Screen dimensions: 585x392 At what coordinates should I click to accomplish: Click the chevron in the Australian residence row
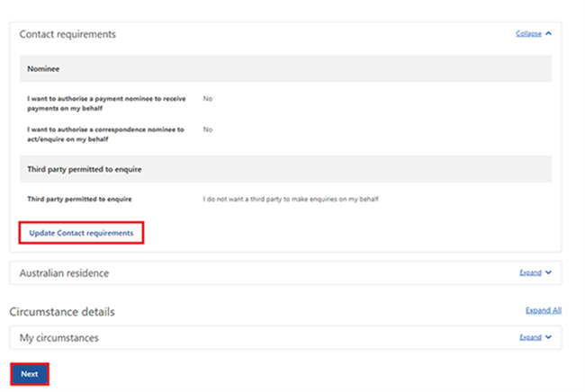(x=548, y=272)
